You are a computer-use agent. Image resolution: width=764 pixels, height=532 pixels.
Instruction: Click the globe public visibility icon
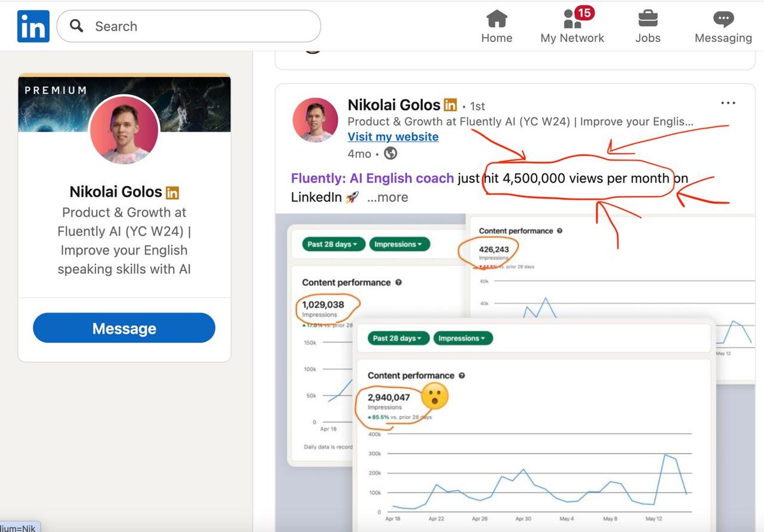390,153
